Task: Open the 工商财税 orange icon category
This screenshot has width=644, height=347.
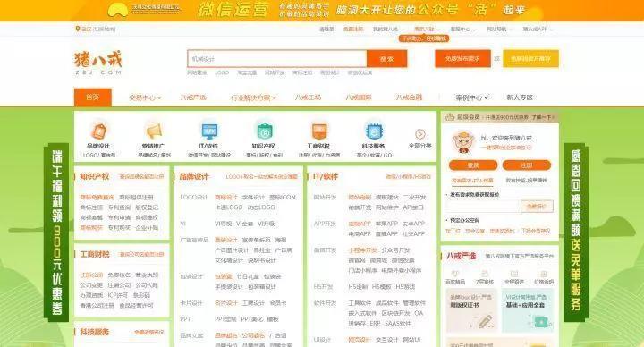Action: point(318,131)
